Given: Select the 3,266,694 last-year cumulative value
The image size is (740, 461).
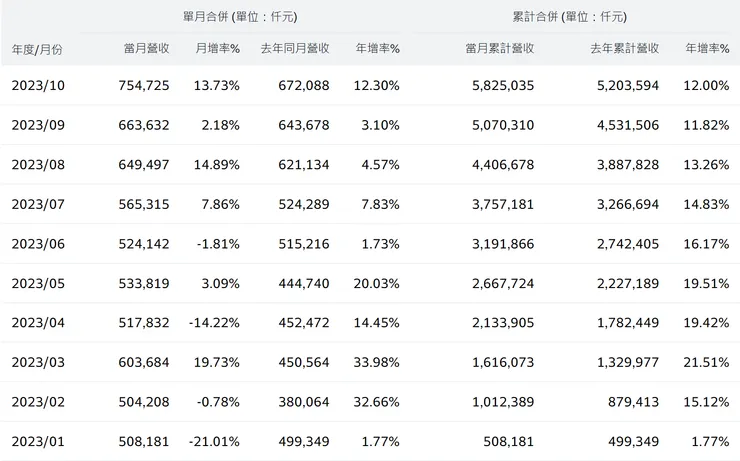Looking at the screenshot, I should pos(625,204).
